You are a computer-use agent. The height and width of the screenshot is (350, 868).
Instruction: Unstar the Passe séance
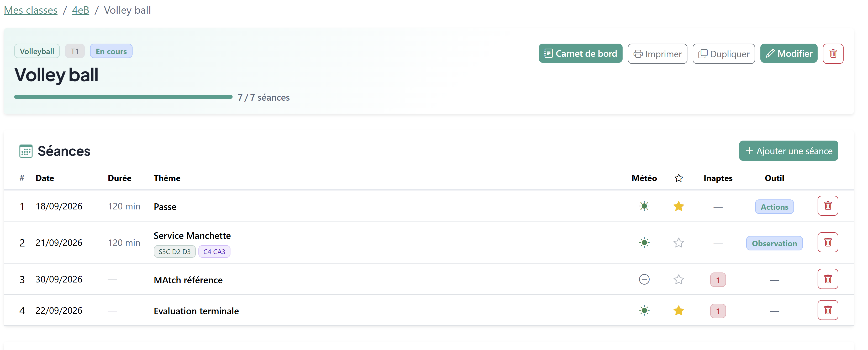coord(678,206)
